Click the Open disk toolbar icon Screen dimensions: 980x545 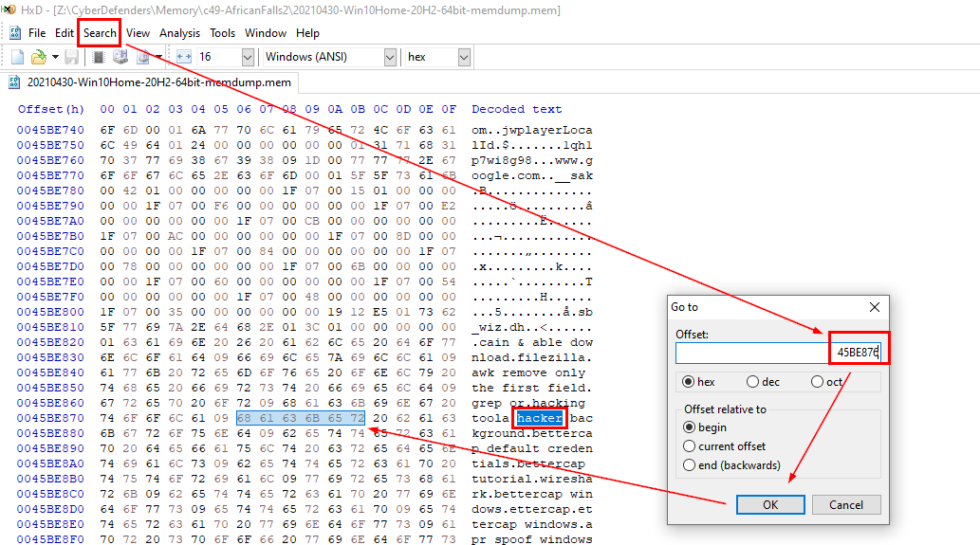point(120,57)
